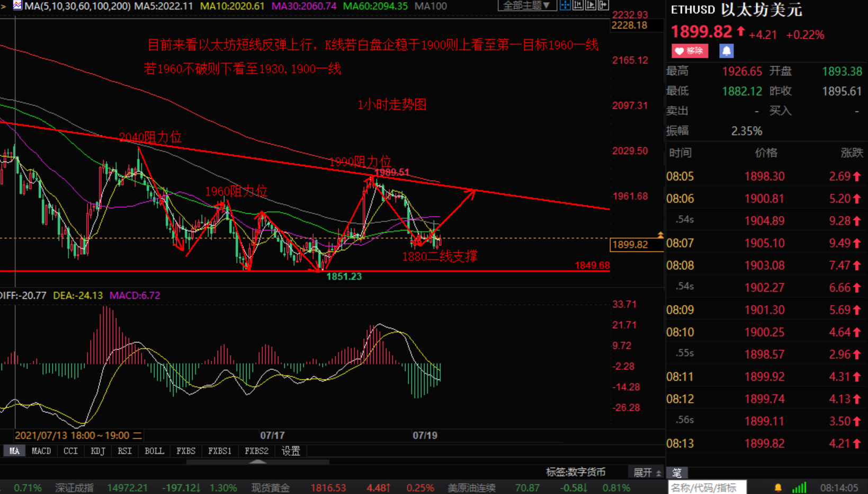868x494 pixels.
Task: Click the 07/19 date on time axis
Action: coord(425,435)
